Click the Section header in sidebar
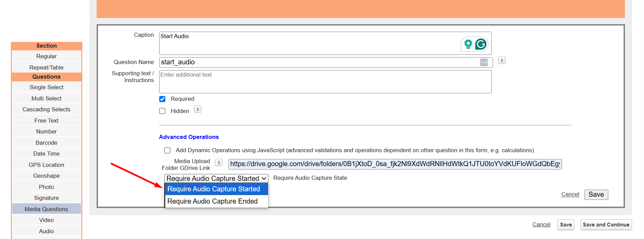 coord(47,46)
